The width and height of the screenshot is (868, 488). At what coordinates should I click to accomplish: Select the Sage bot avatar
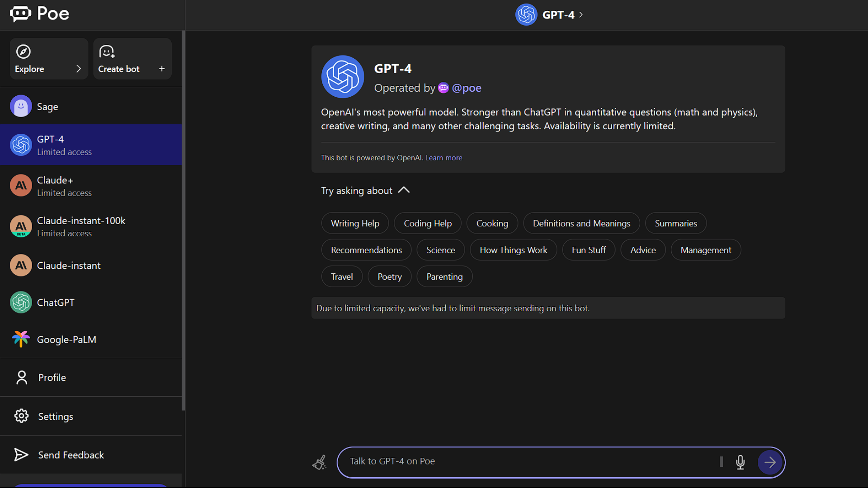pyautogui.click(x=21, y=107)
